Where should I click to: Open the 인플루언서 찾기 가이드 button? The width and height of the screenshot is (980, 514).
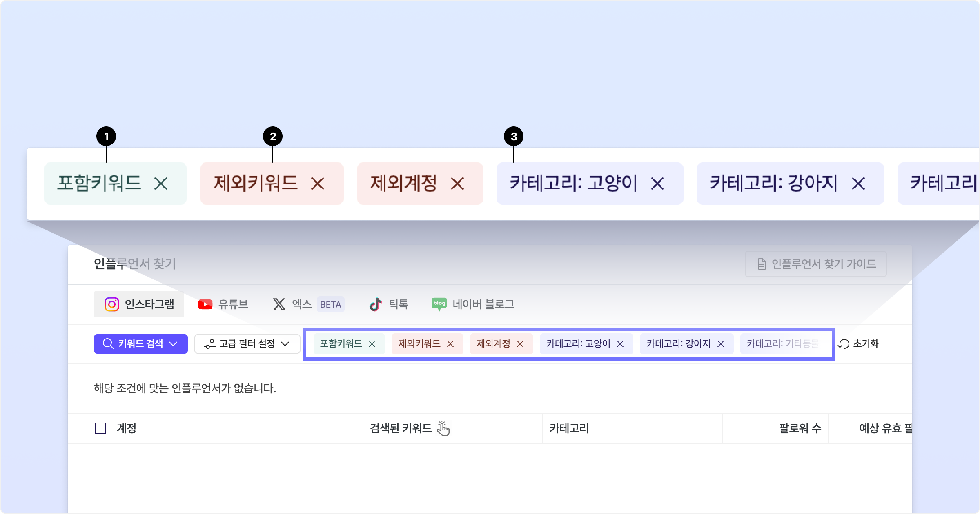[815, 264]
